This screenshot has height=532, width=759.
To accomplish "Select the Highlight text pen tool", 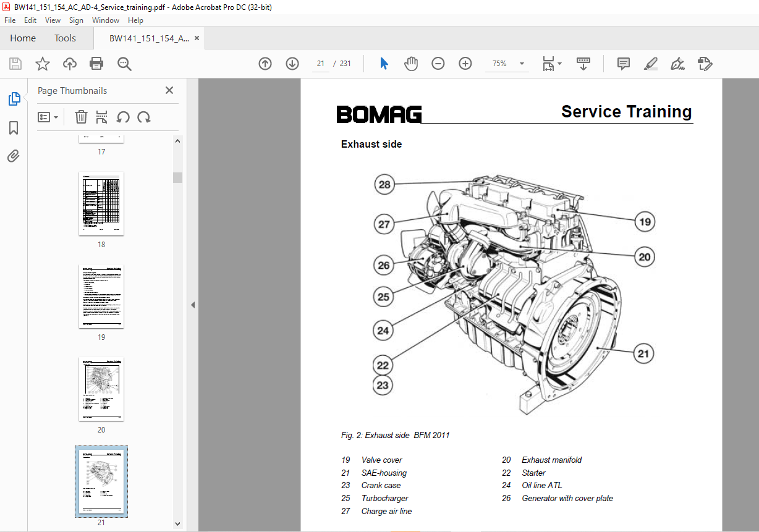I will tap(650, 64).
